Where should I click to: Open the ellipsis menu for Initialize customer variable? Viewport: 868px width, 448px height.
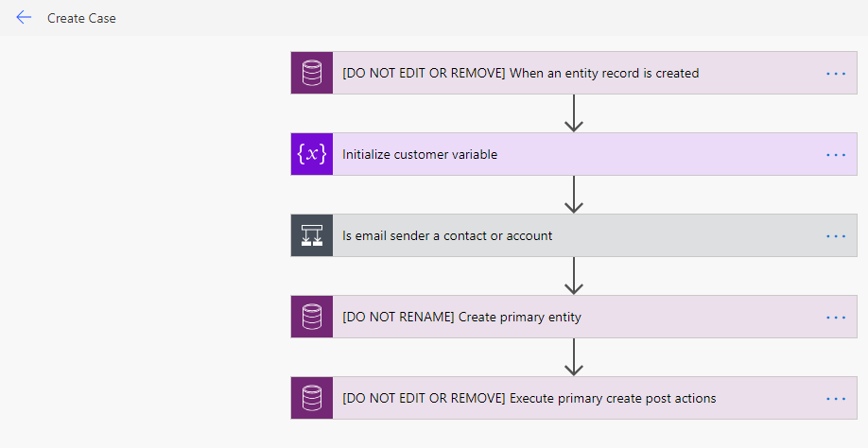point(835,154)
